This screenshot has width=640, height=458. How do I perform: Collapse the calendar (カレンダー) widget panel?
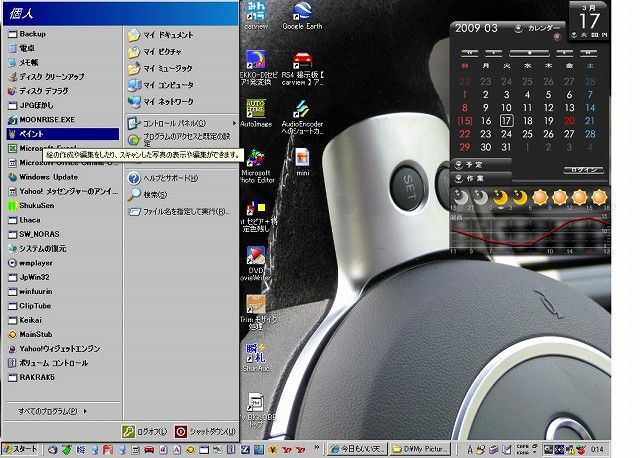tap(518, 29)
